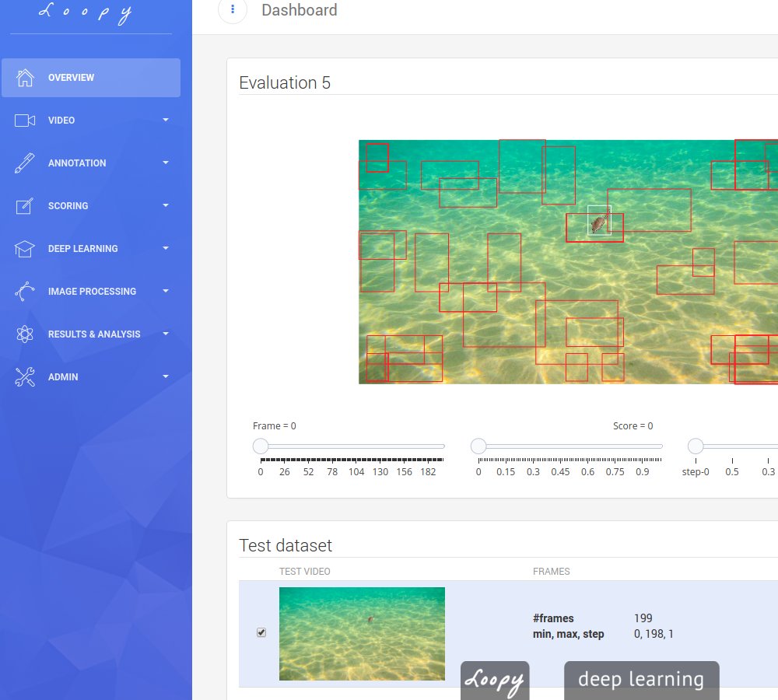The image size is (778, 700).
Task: Click the Image Processing curve icon
Action: [x=24, y=291]
